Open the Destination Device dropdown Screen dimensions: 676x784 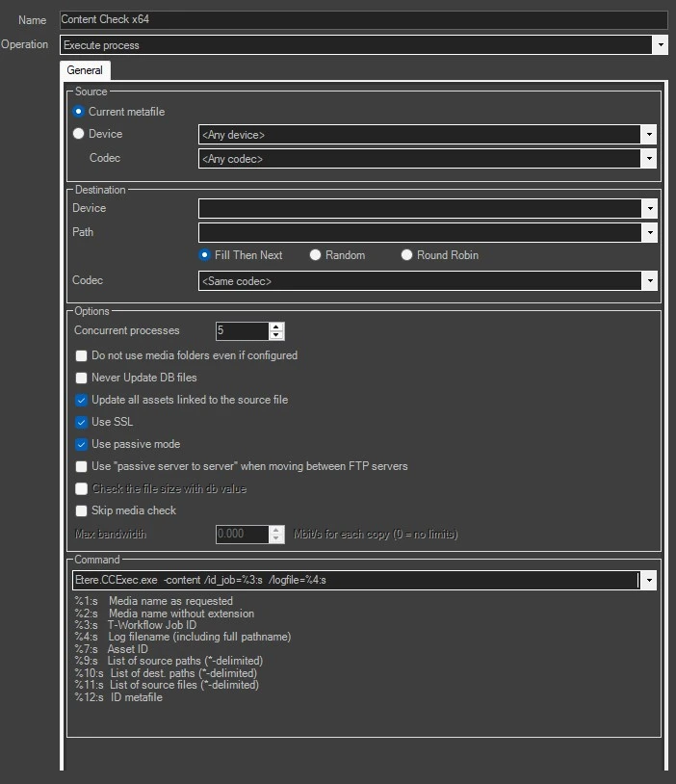click(x=650, y=208)
